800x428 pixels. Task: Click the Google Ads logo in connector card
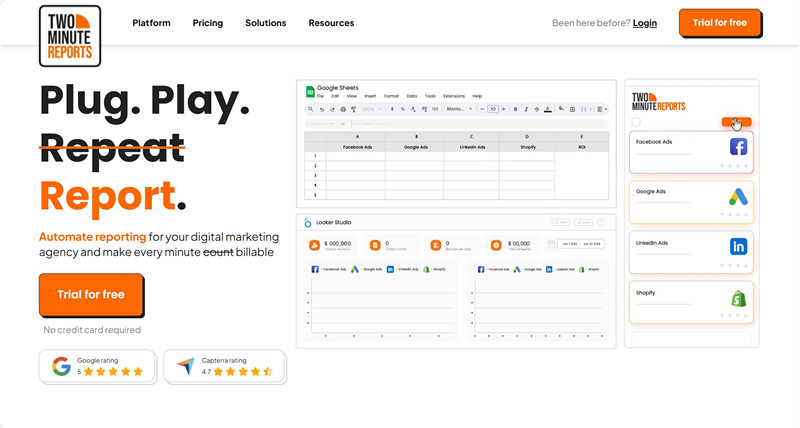click(738, 197)
